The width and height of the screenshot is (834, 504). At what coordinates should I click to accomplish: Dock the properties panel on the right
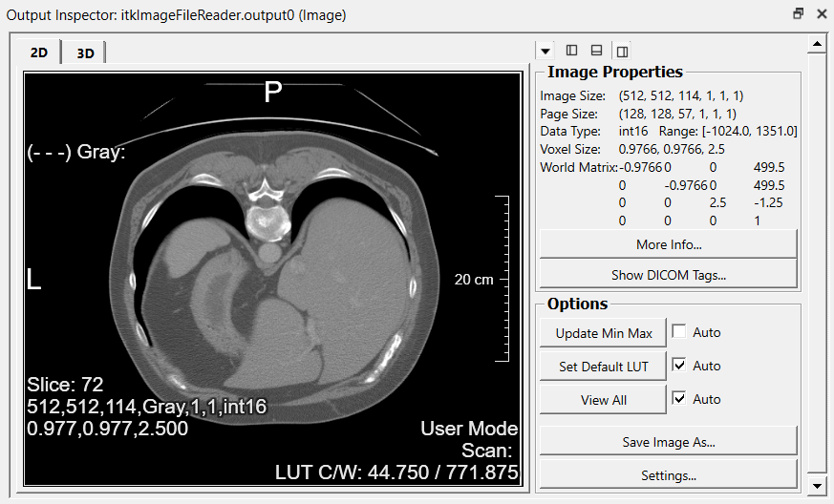click(x=622, y=51)
